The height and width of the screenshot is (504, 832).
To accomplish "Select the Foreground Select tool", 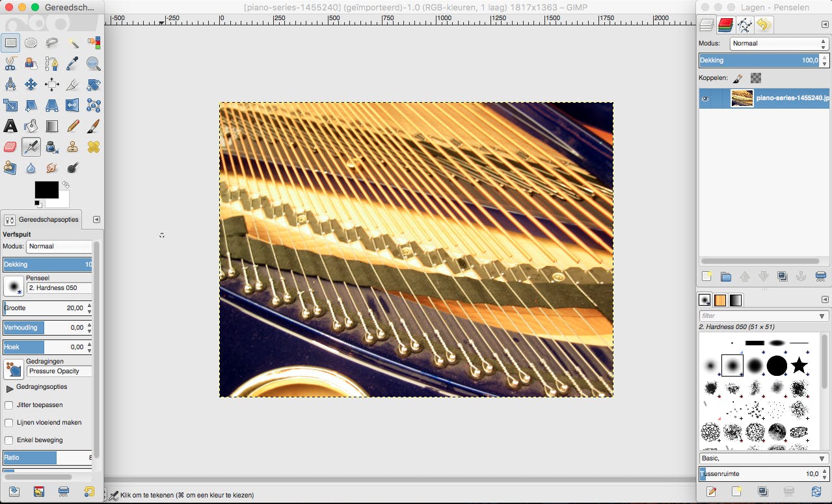I will 31,64.
